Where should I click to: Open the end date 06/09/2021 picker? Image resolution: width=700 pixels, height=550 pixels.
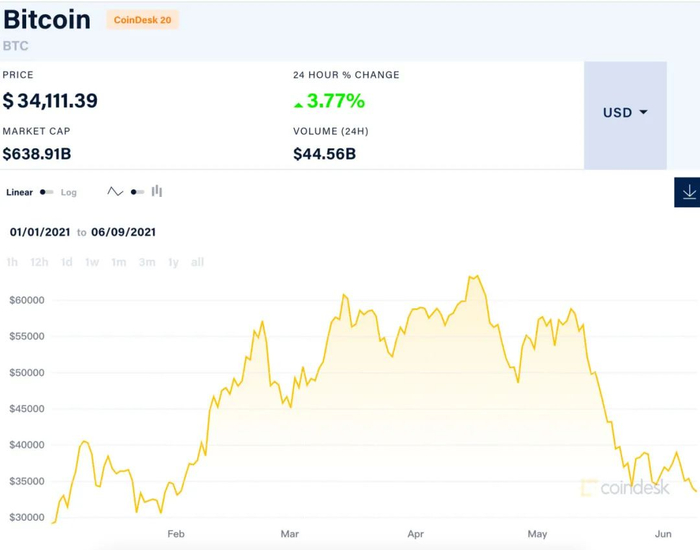(123, 232)
